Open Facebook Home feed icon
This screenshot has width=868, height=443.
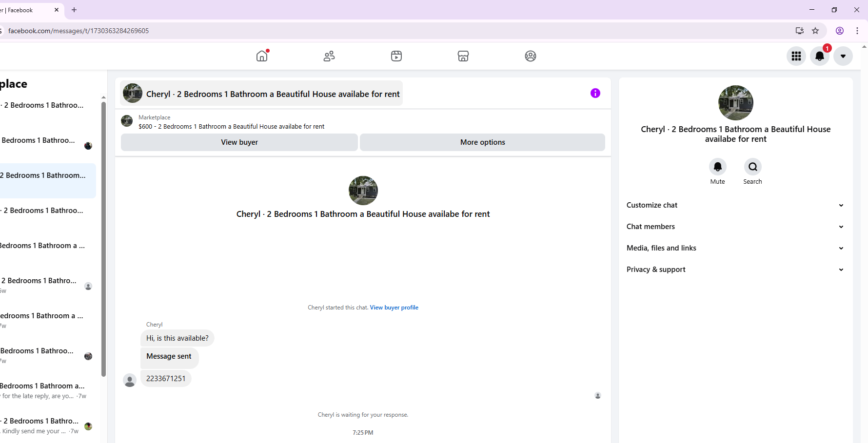pyautogui.click(x=262, y=56)
